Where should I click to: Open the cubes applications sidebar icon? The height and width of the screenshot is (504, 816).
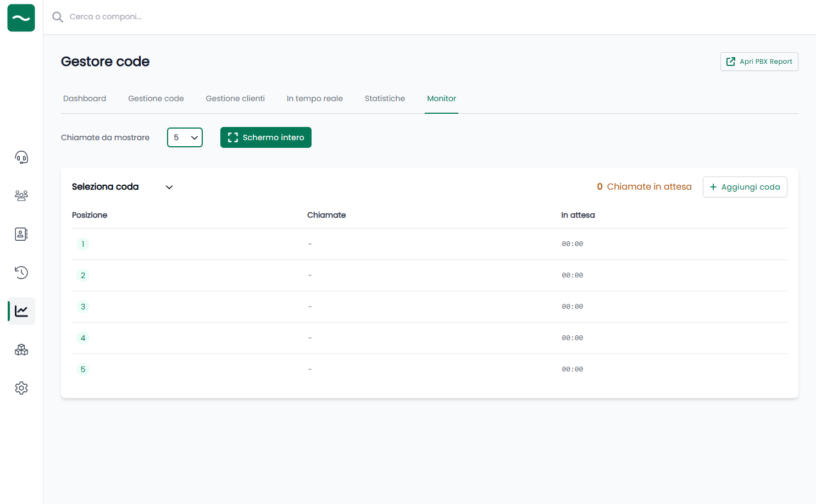(x=21, y=350)
